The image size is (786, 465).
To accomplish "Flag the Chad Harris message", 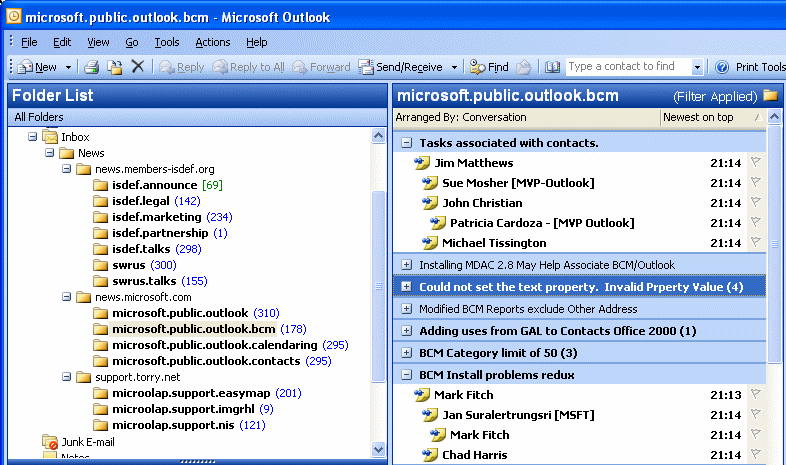I will point(756,455).
